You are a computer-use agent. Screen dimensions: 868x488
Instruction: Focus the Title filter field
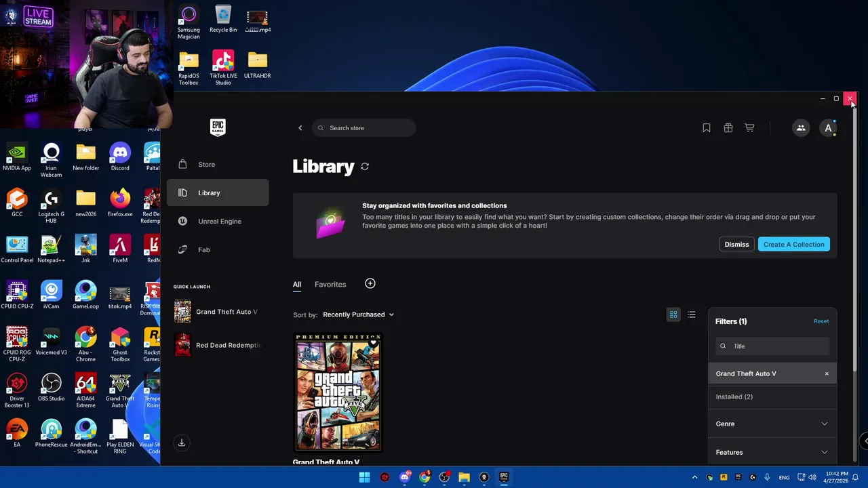[772, 346]
